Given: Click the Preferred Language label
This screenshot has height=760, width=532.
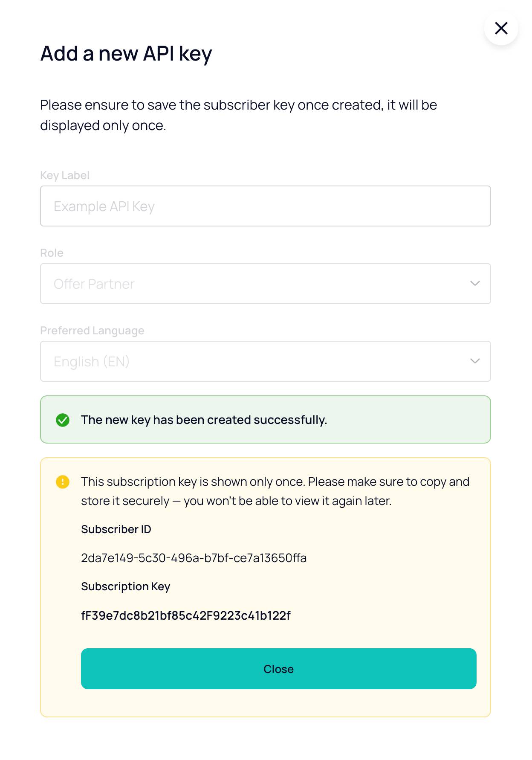Looking at the screenshot, I should (92, 331).
